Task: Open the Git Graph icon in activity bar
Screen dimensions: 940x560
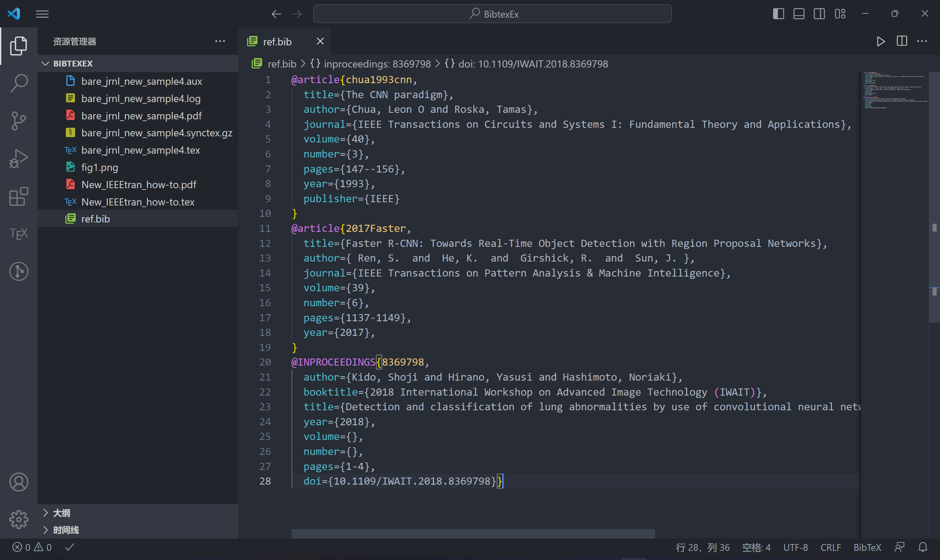Action: click(x=19, y=271)
